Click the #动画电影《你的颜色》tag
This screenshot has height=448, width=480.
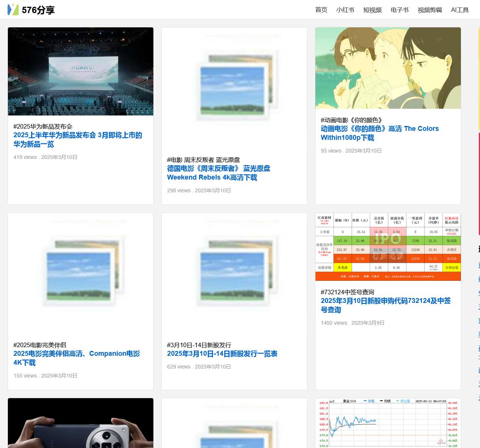351,120
